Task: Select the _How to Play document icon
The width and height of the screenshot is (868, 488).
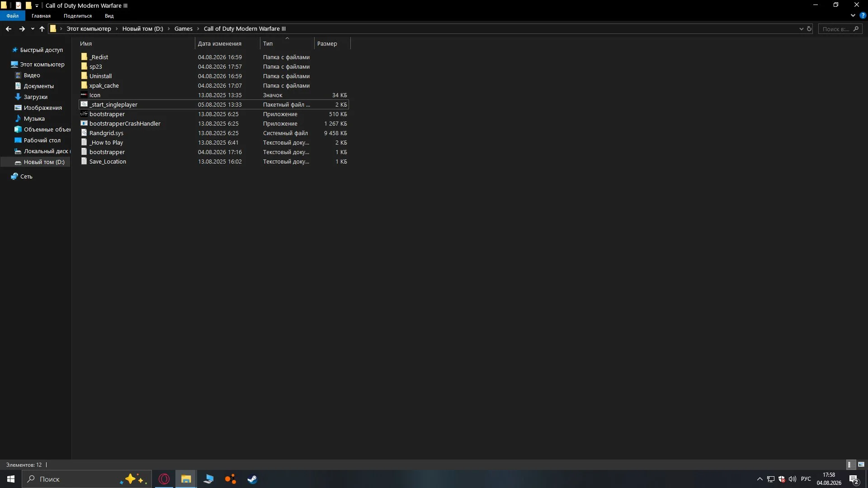Action: [x=84, y=142]
